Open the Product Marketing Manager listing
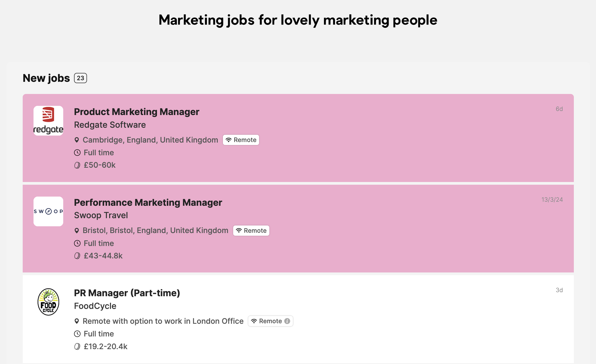This screenshot has height=364, width=596. 136,112
